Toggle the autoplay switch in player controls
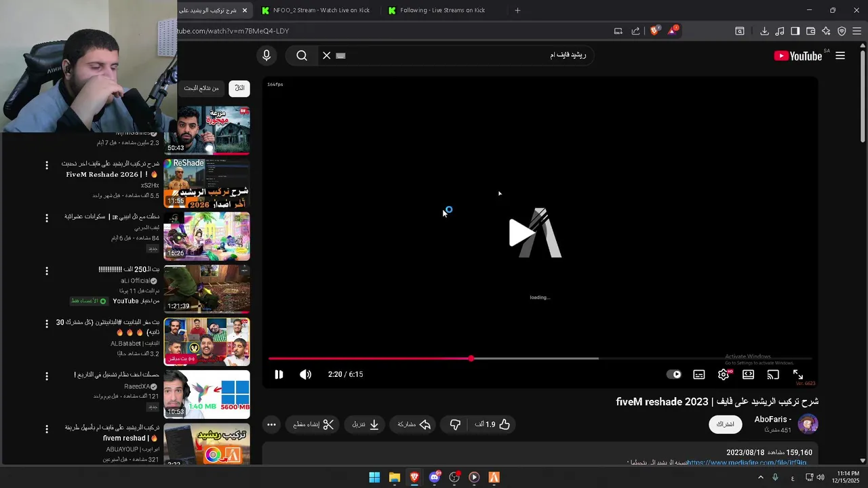Viewport: 868px width, 488px height. point(674,374)
